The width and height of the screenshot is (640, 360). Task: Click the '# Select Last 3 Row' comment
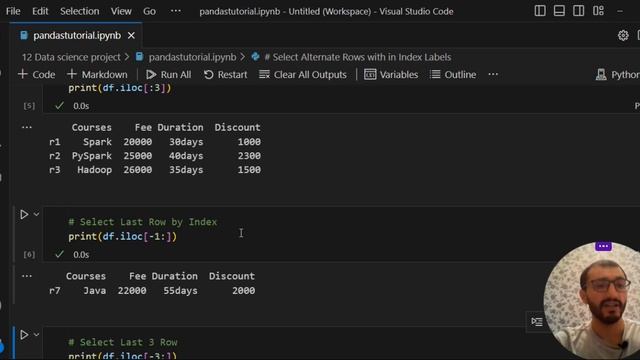[x=122, y=342]
